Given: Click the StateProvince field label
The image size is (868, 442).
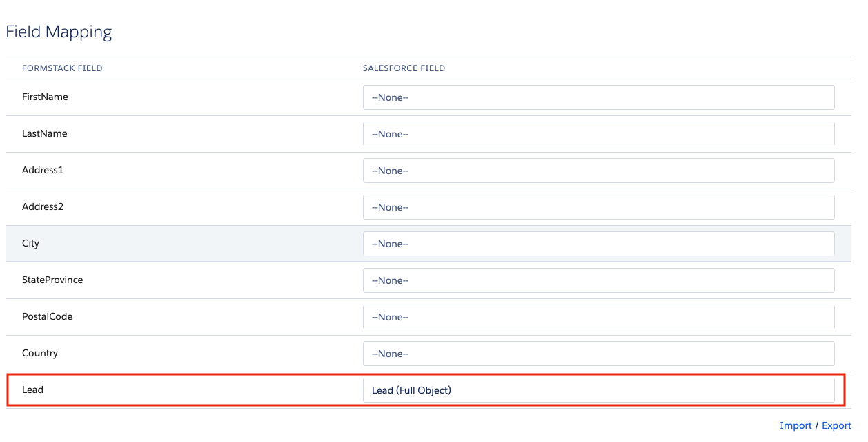Looking at the screenshot, I should click(x=52, y=280).
